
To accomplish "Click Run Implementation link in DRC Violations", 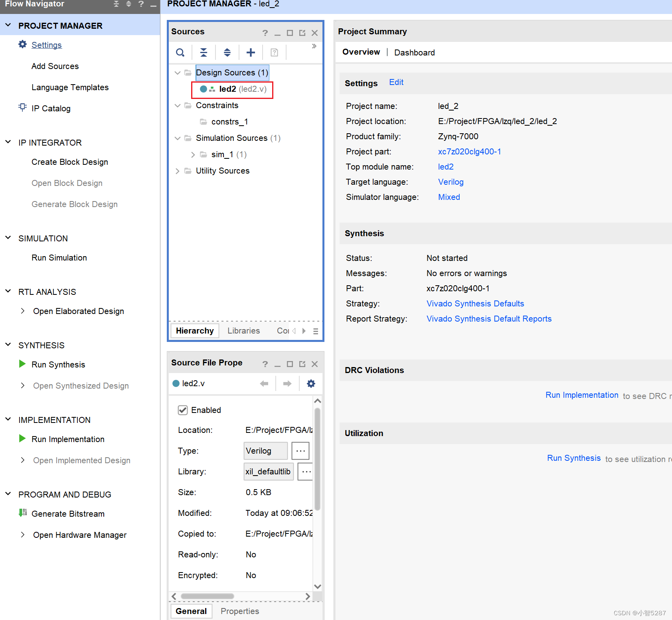I will (582, 395).
